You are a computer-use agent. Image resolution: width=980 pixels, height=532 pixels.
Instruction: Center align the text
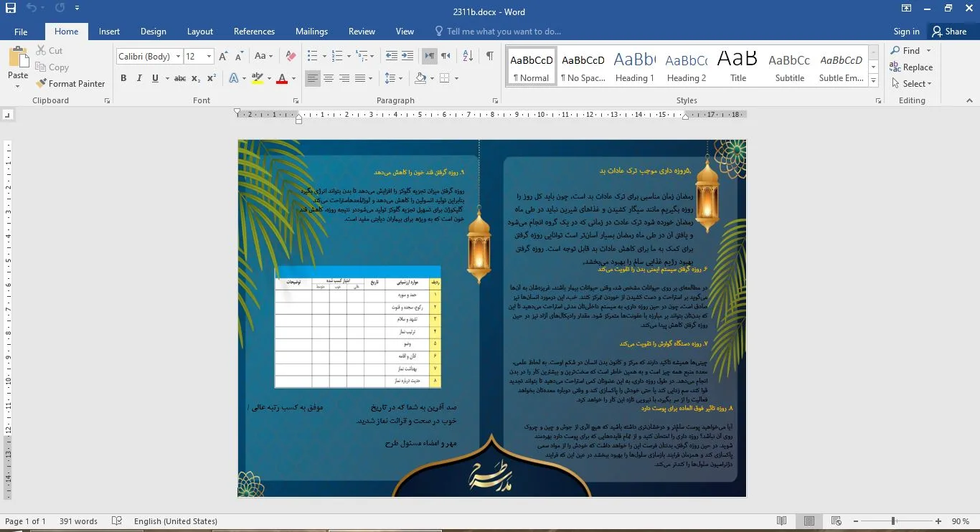[329, 78]
